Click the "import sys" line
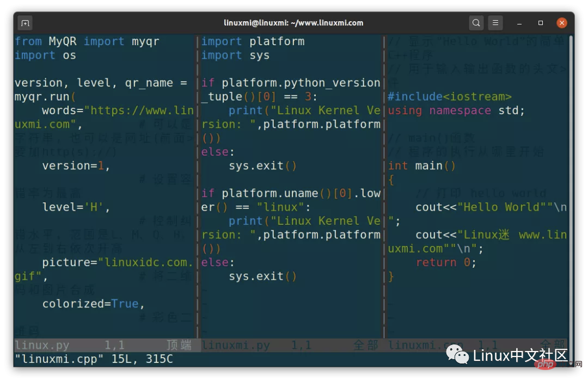The height and width of the screenshot is (382, 588). (236, 55)
